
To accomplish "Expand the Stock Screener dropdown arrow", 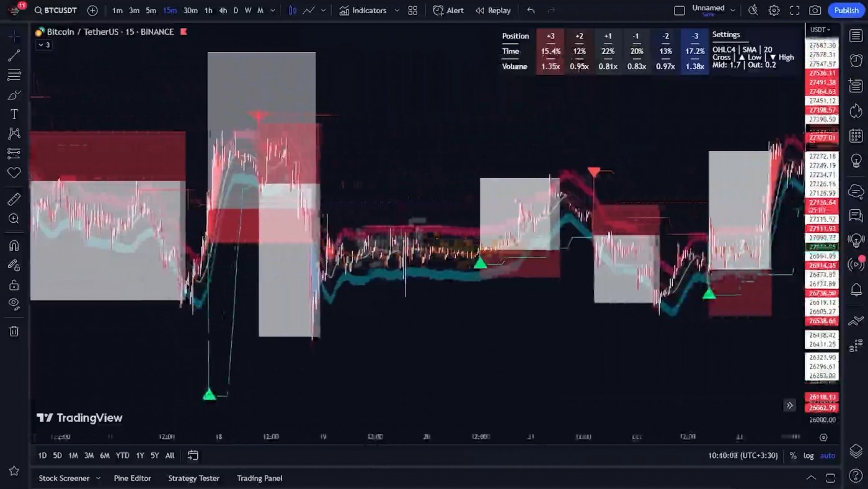I will [x=98, y=478].
